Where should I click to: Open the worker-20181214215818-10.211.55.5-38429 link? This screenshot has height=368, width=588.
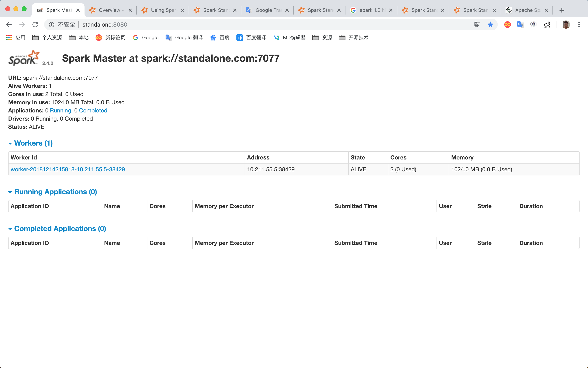68,169
